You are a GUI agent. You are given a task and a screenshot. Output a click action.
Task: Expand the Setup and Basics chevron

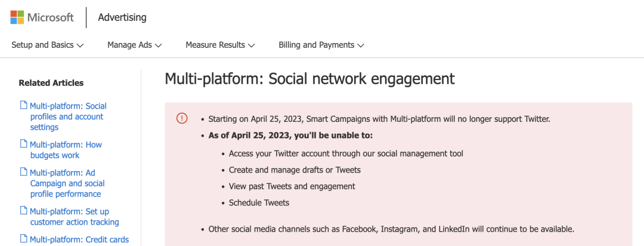pos(80,45)
